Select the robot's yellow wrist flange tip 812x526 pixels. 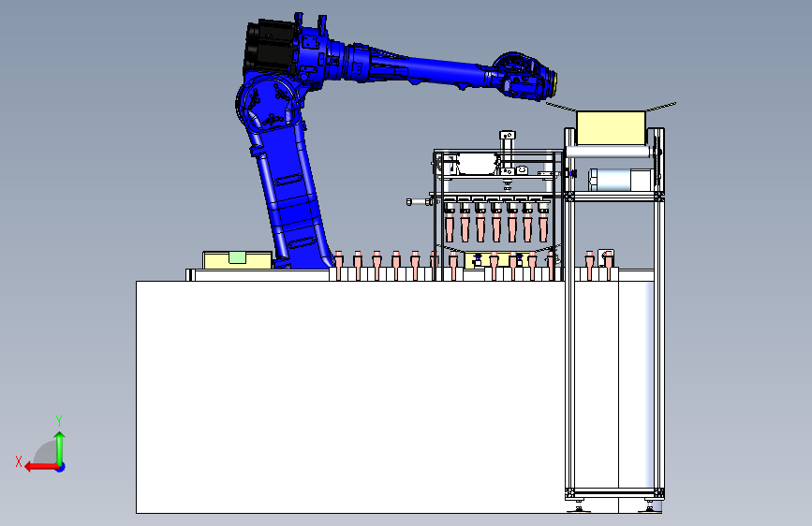(554, 84)
